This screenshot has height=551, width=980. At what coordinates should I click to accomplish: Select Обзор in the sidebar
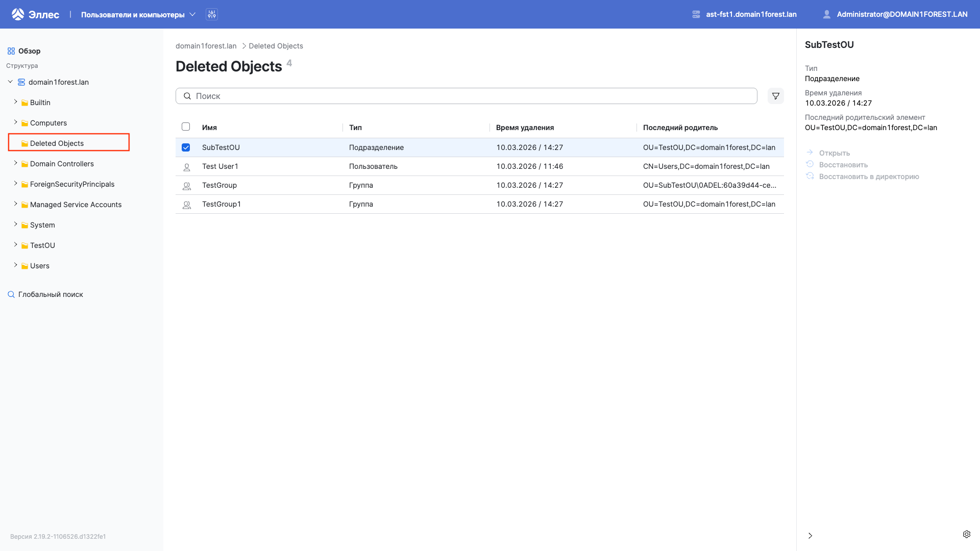pos(29,51)
